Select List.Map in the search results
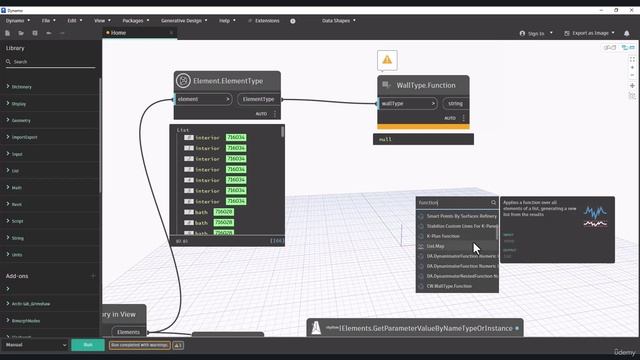The image size is (640, 360). 456,246
